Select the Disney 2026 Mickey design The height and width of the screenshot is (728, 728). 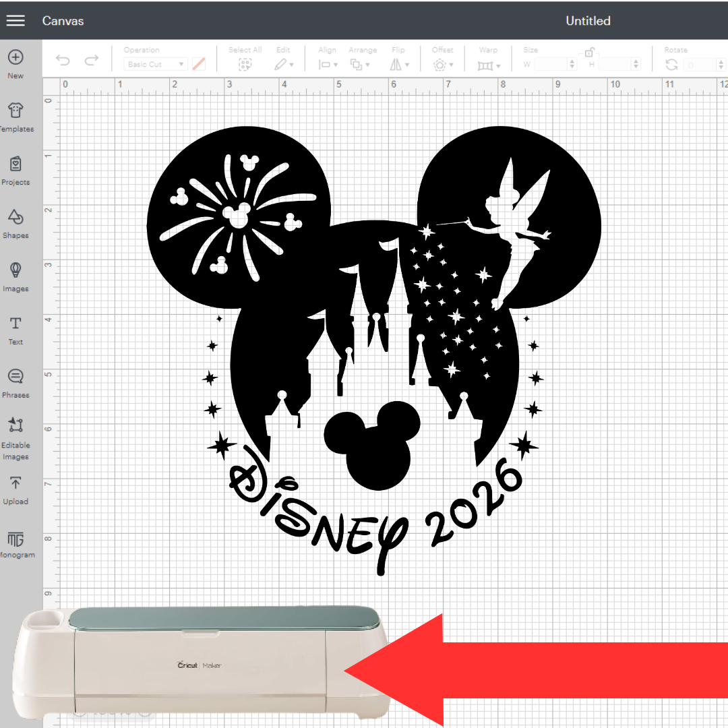click(x=373, y=351)
